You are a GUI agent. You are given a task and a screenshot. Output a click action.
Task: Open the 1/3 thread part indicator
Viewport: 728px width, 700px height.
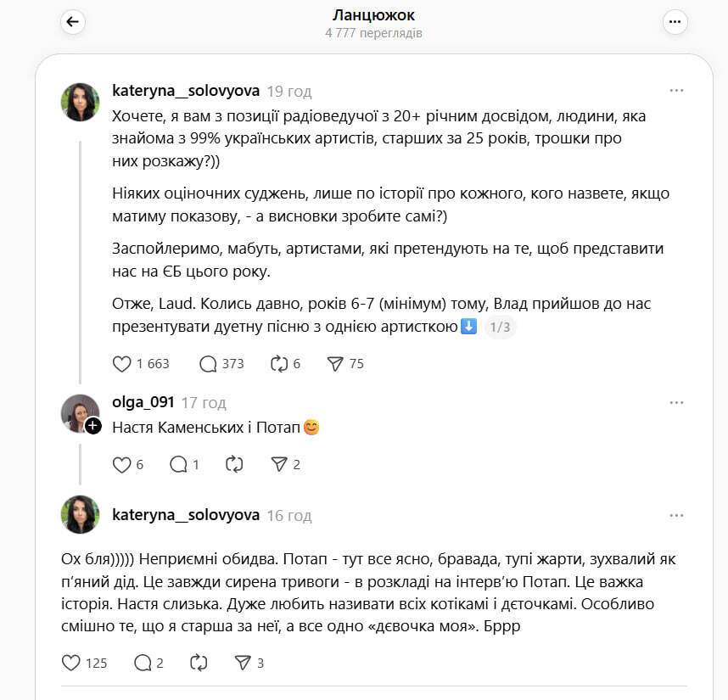coord(501,328)
